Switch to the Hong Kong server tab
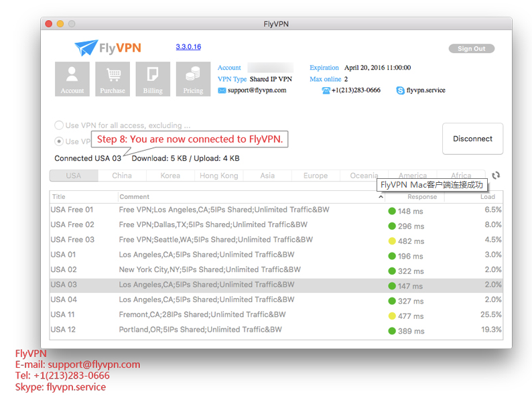532x404 pixels. tap(219, 176)
